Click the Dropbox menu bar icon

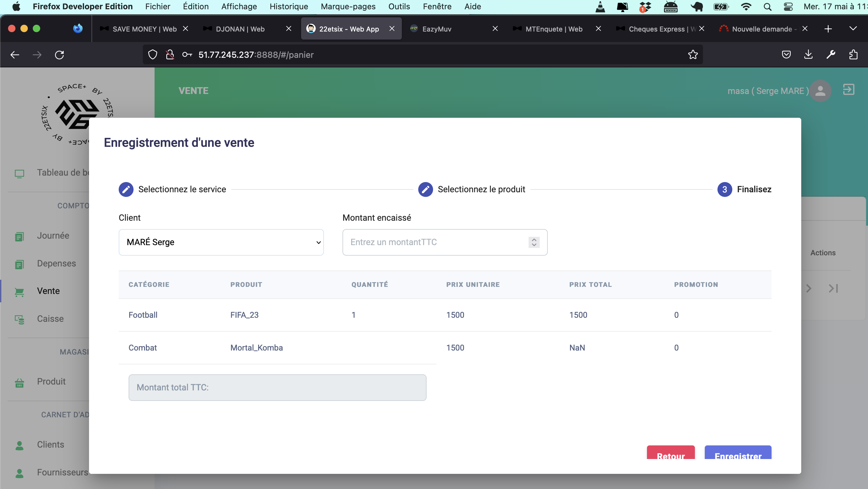click(645, 6)
